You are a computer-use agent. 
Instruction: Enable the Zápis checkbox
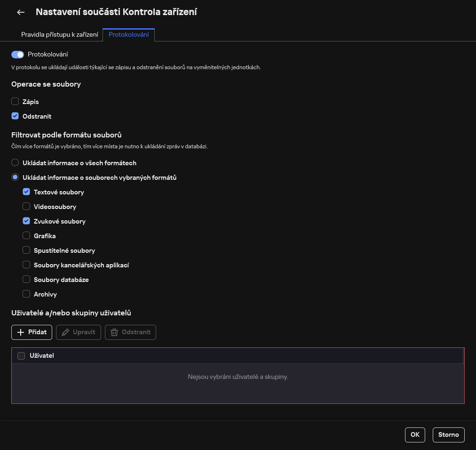15,101
